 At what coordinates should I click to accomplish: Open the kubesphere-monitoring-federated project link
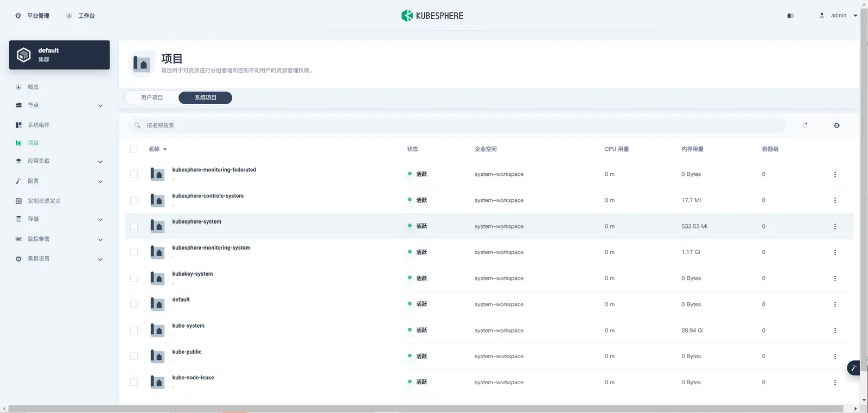[214, 170]
